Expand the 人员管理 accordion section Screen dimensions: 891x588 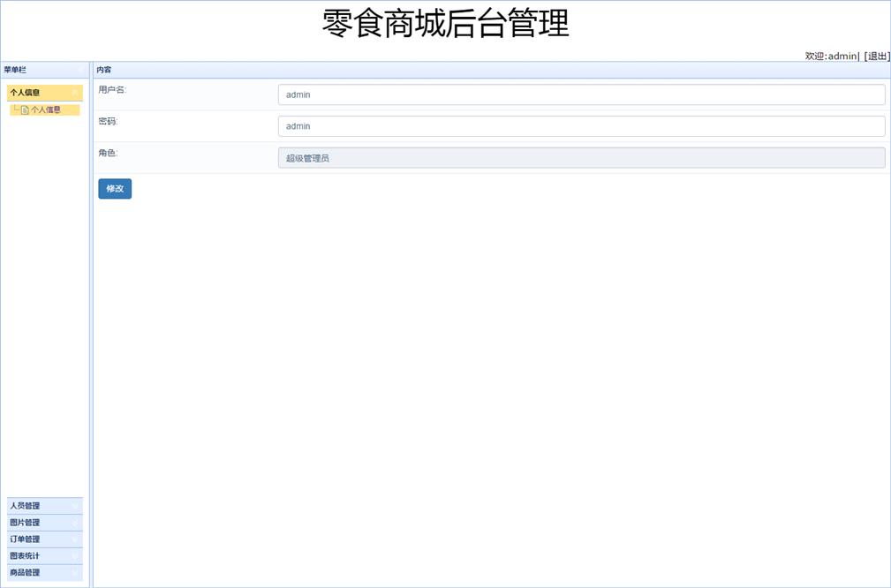[26, 506]
